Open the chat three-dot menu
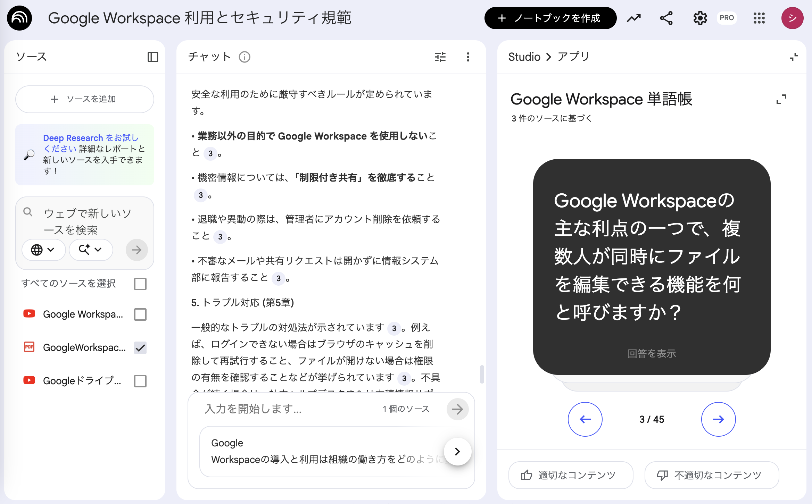 coord(468,57)
